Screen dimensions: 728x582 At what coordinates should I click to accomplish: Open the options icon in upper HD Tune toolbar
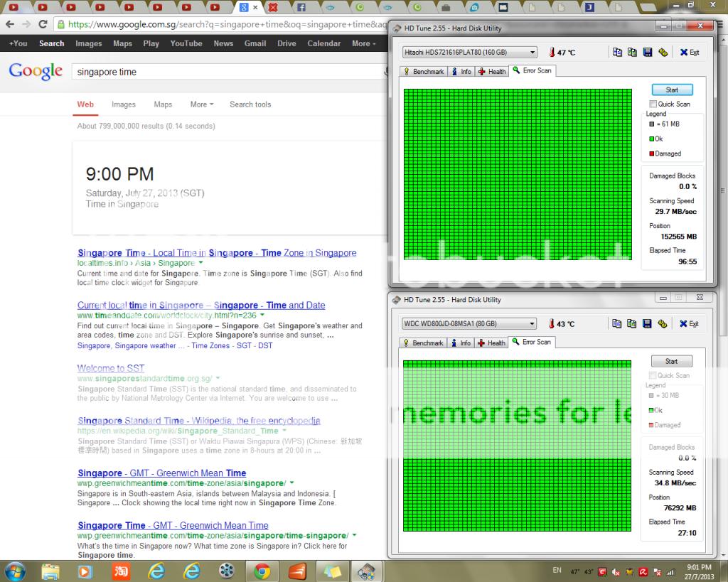(x=663, y=52)
